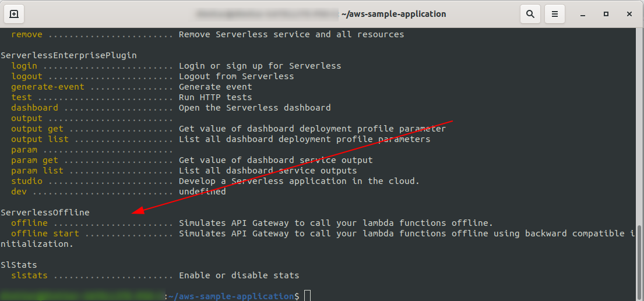Open the terminal hamburger menu
Image resolution: width=644 pixels, height=301 pixels.
pos(555,13)
